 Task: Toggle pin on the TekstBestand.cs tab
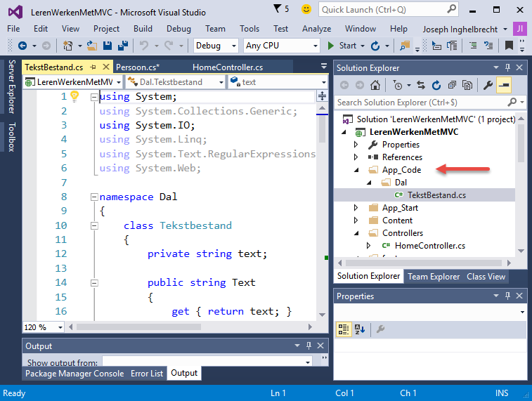pos(93,67)
